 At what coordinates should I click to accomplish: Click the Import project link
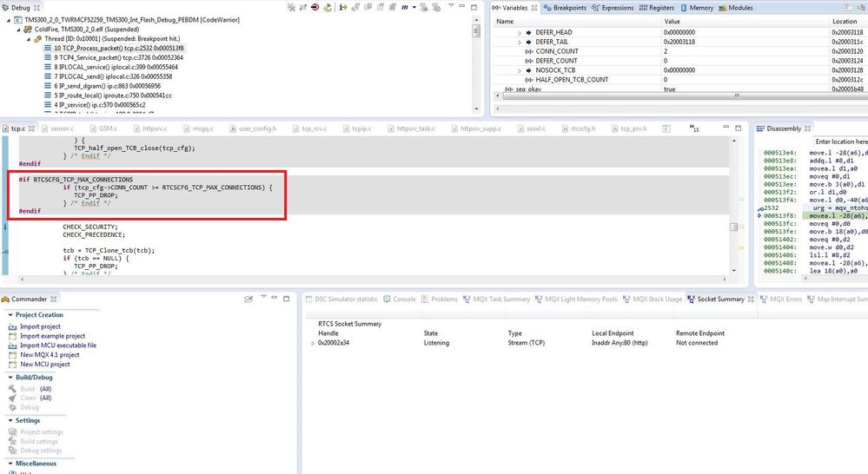[41, 326]
